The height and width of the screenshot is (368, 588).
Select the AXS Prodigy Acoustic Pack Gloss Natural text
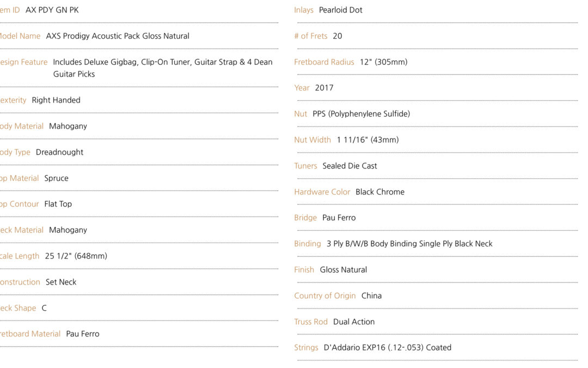click(118, 36)
